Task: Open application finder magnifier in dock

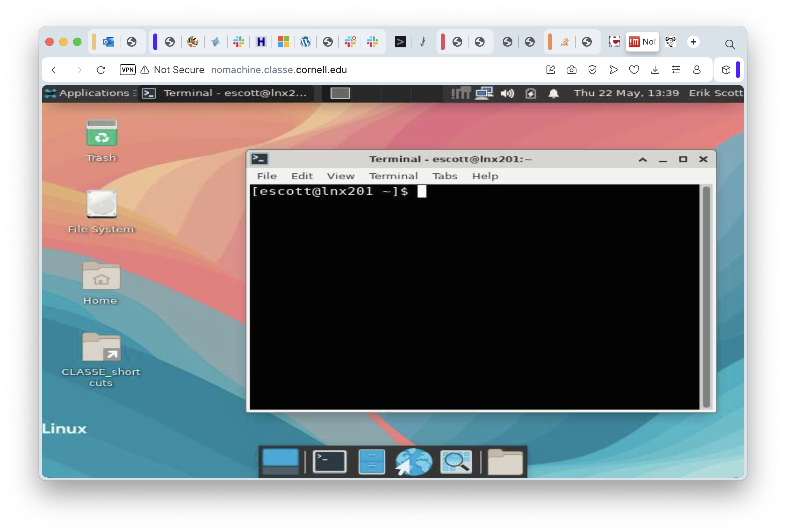Action: 456,462
